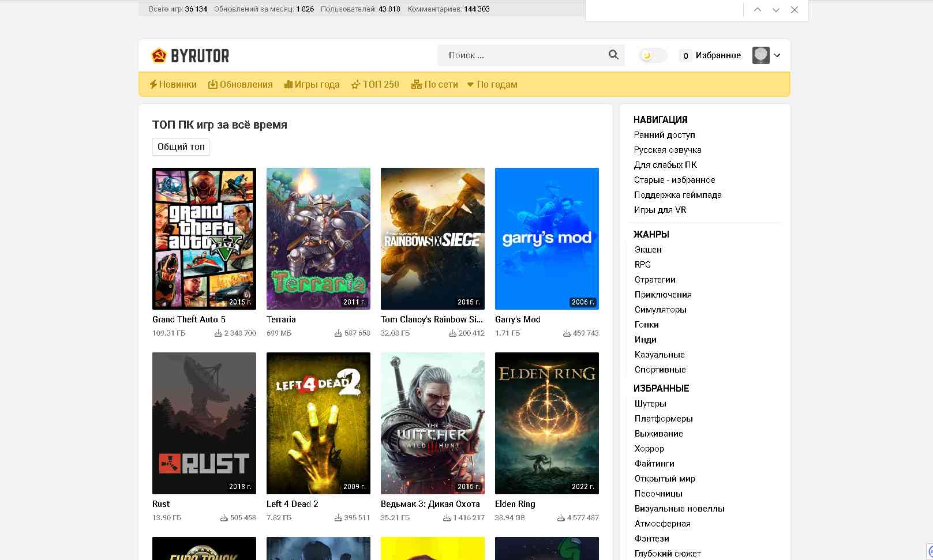
Task: Open Избранное favorites counter
Action: [x=711, y=55]
